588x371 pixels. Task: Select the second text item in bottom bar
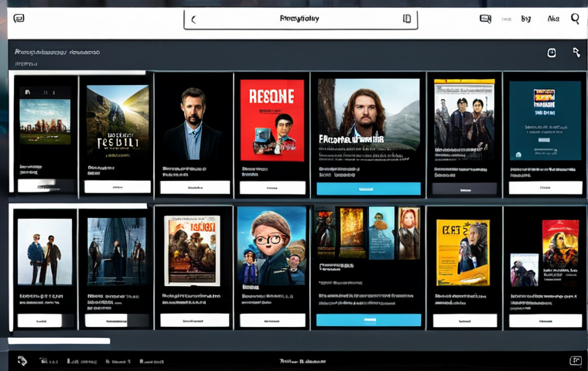(x=82, y=361)
